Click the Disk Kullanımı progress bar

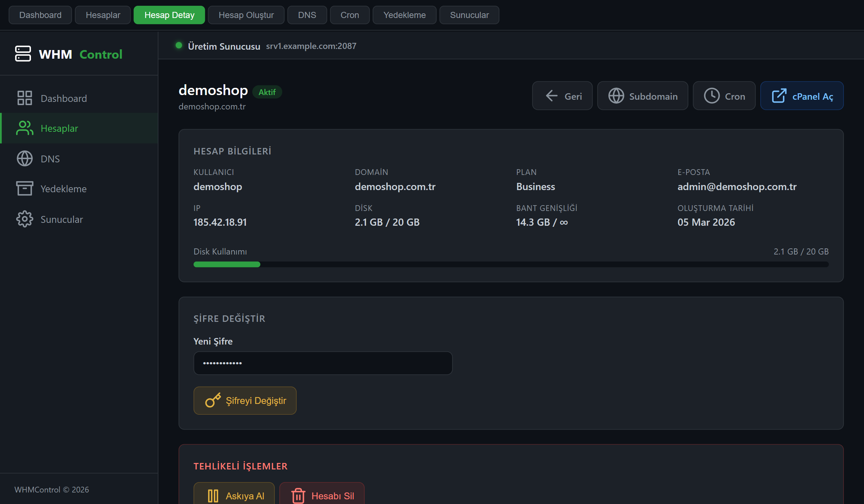511,265
